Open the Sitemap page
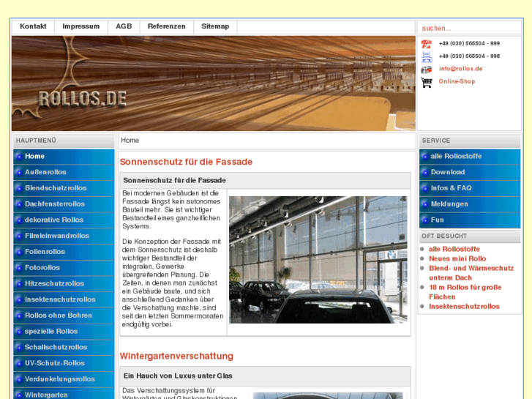The width and height of the screenshot is (532, 399). click(215, 26)
